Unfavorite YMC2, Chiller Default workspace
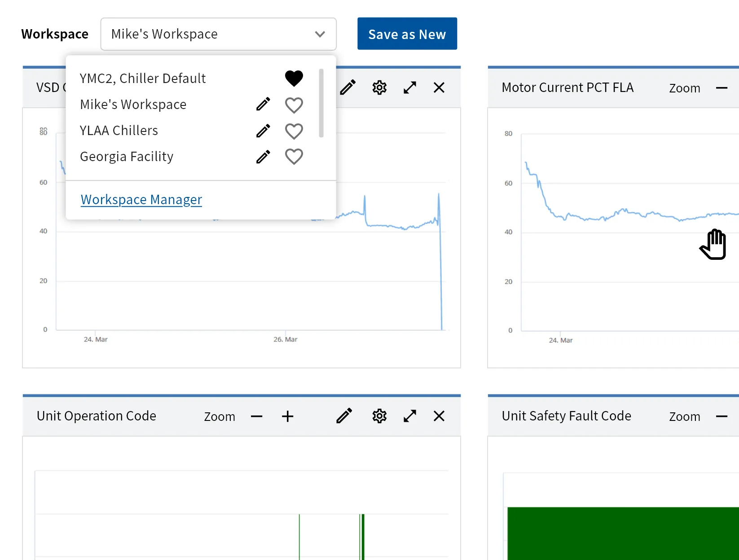This screenshot has height=560, width=739. (x=294, y=79)
